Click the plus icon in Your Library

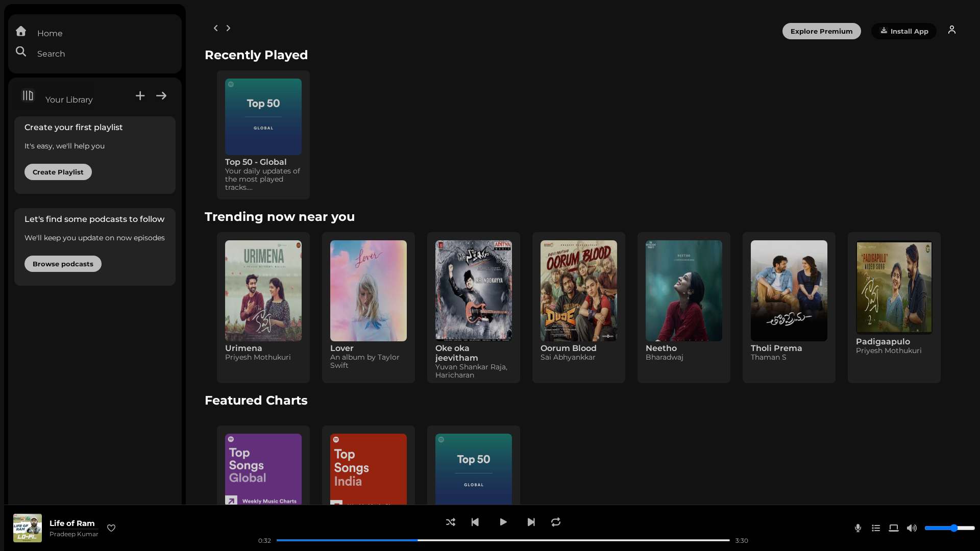click(x=140, y=95)
